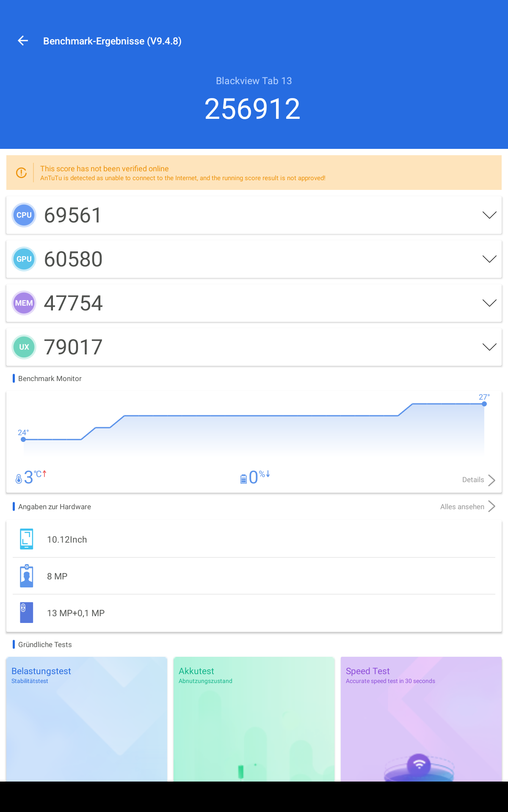Click the Angaben zur Hardware heading
Screen dimensions: 508x812
(55, 507)
